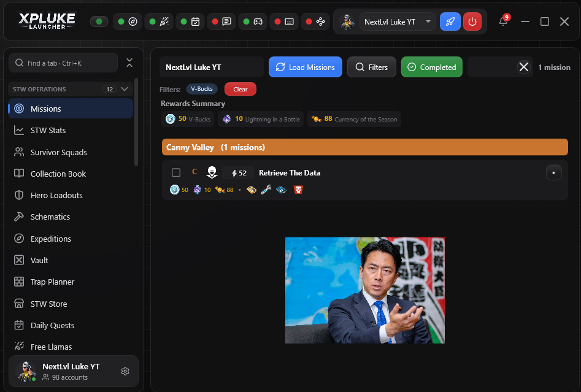Click the Hero Loadouts shield icon

19,195
